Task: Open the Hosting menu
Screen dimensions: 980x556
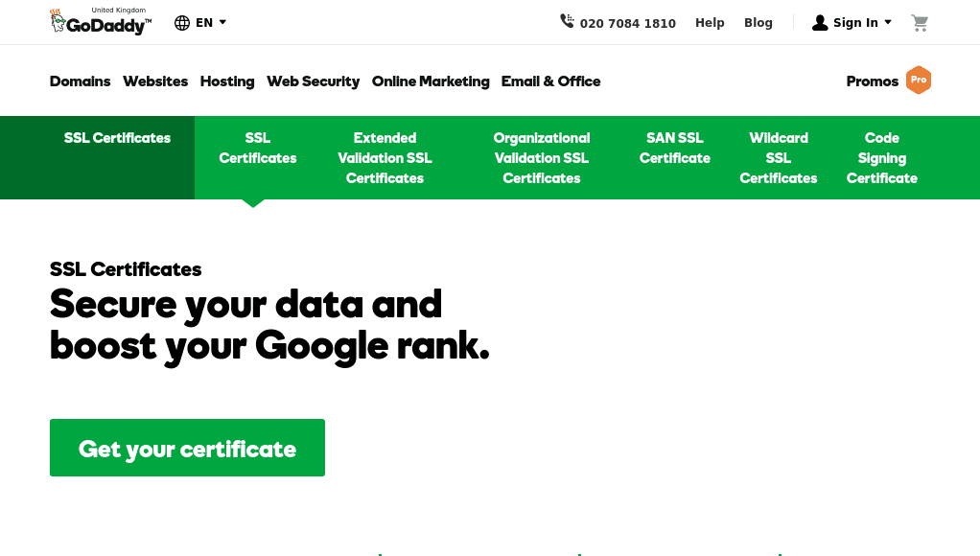Action: (x=227, y=81)
